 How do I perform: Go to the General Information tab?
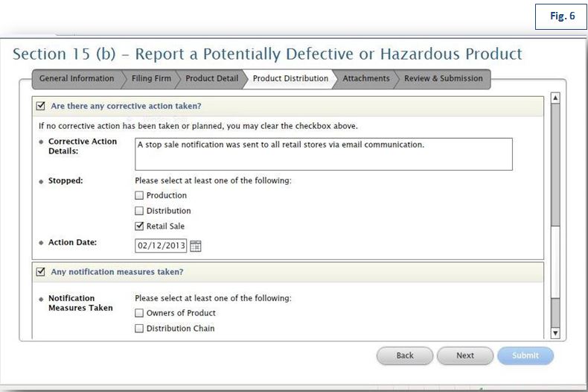click(x=76, y=78)
